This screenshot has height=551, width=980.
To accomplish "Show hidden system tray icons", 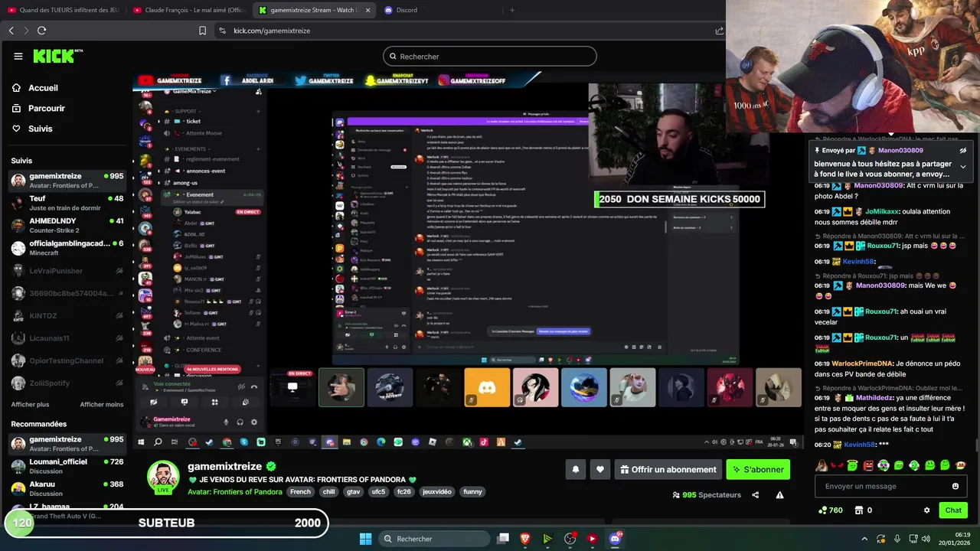I will click(x=864, y=539).
